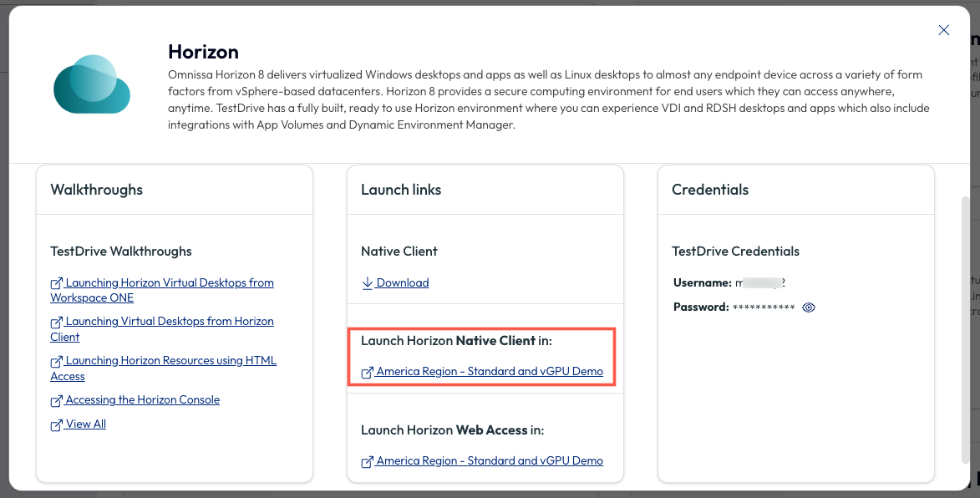Click the TestDrive Credentials subheading
This screenshot has width=980, height=498.
(735, 251)
